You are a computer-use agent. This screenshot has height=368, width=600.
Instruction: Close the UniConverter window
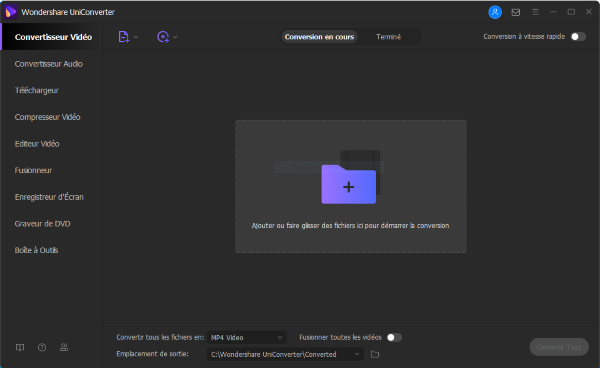(589, 12)
